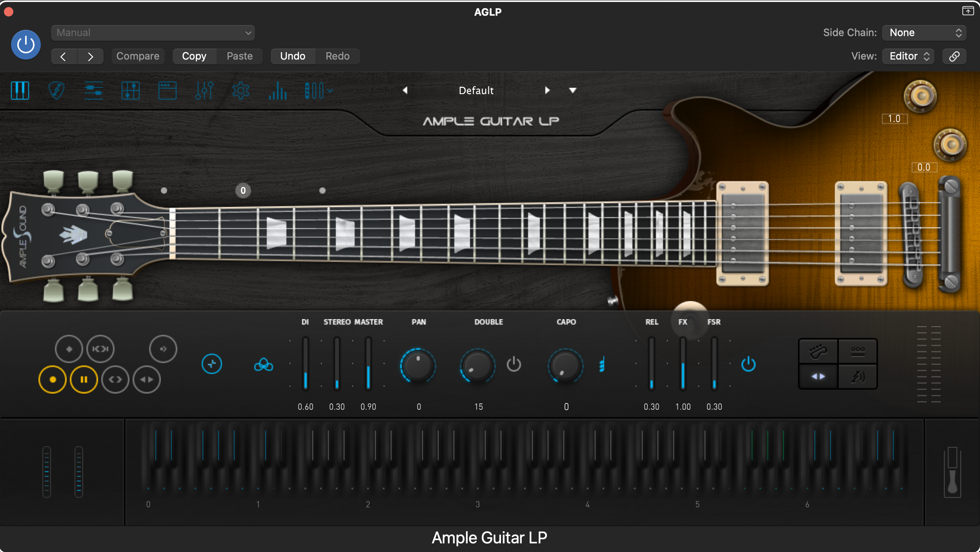Viewport: 980px width, 552px height.
Task: Click the yellow record circle button
Action: 53,379
